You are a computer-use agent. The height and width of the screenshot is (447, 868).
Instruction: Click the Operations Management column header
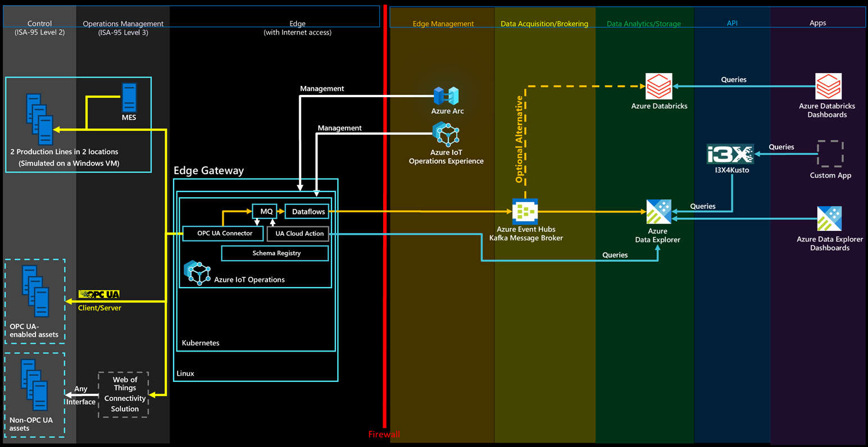click(123, 28)
